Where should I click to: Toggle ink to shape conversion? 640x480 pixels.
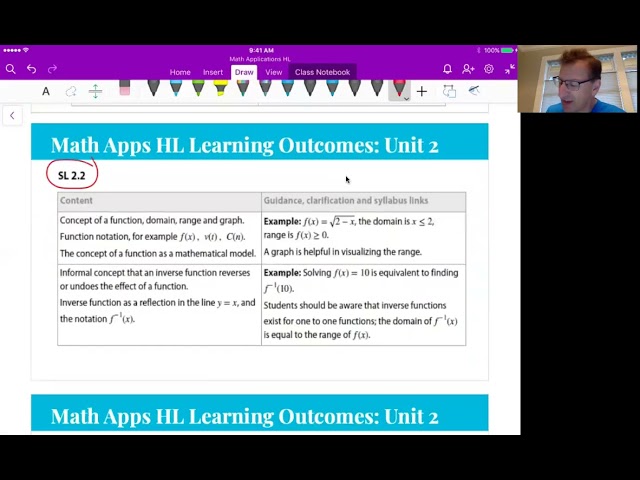pos(449,91)
